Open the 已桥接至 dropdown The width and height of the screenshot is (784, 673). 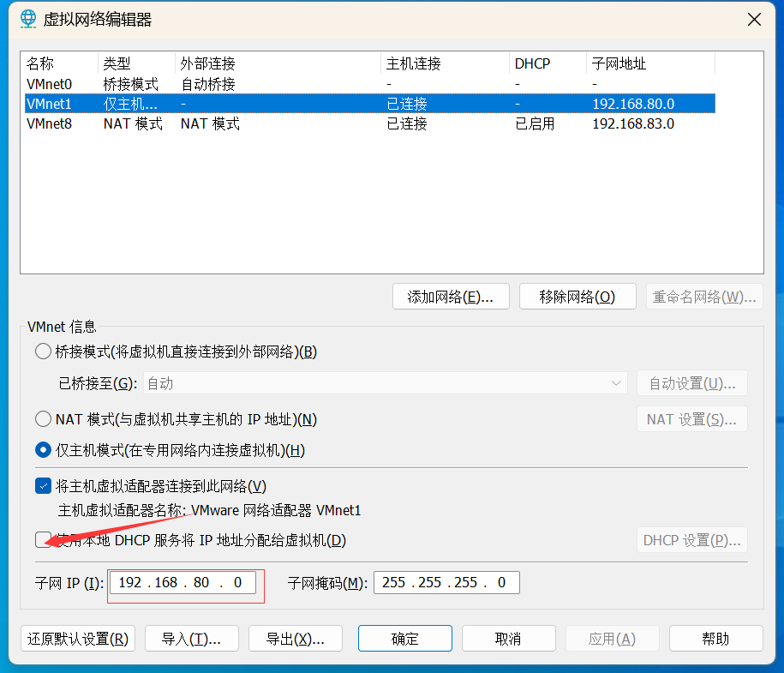tap(385, 383)
